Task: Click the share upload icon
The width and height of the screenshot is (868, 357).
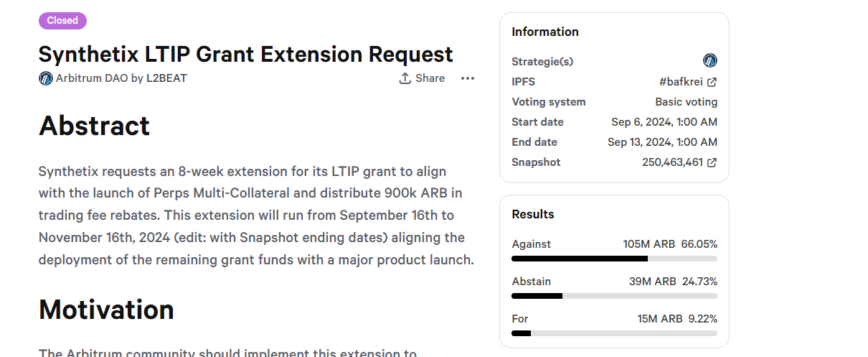Action: click(x=405, y=78)
